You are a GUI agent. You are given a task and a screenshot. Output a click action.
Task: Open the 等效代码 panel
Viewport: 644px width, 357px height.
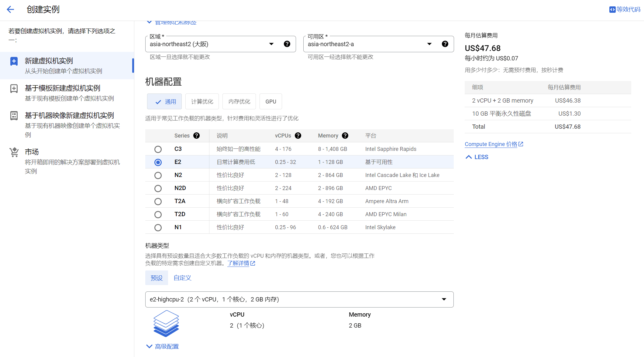624,9
